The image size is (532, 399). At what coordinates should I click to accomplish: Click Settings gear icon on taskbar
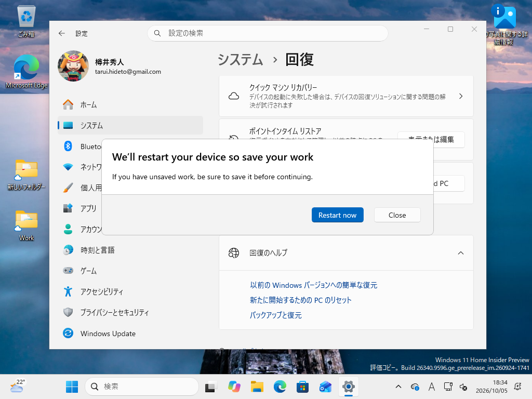tap(349, 387)
